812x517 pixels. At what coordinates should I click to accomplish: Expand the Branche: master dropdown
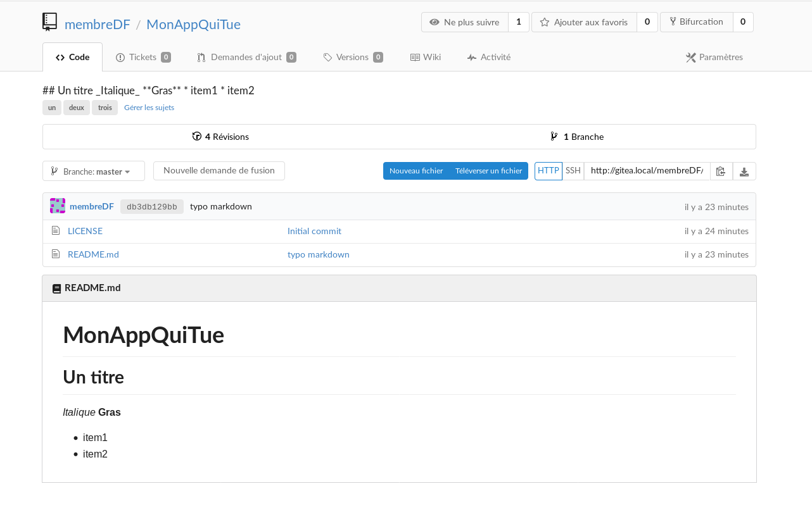(x=94, y=171)
